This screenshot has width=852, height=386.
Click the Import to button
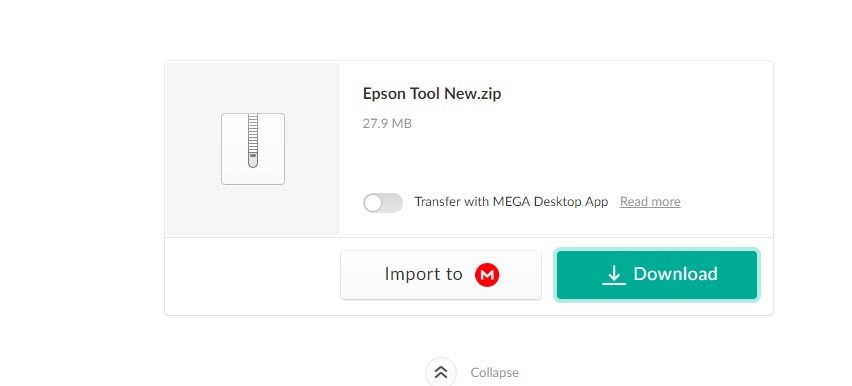pyautogui.click(x=441, y=275)
